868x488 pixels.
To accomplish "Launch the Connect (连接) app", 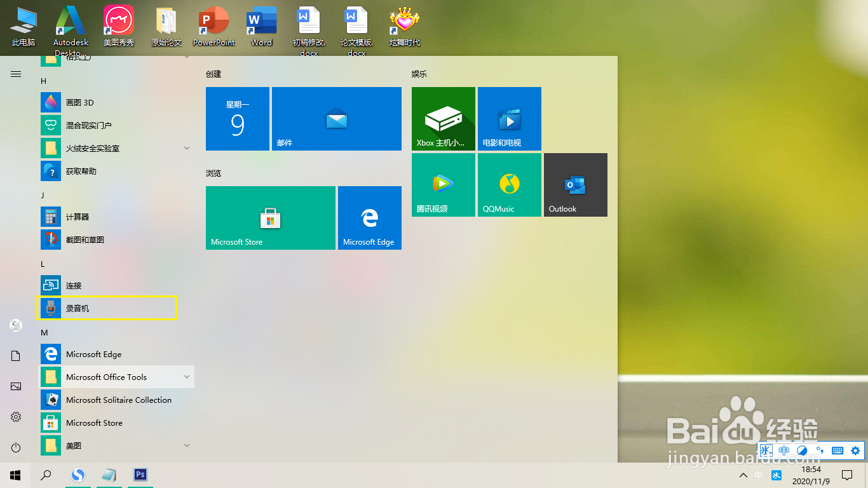I will [x=117, y=285].
